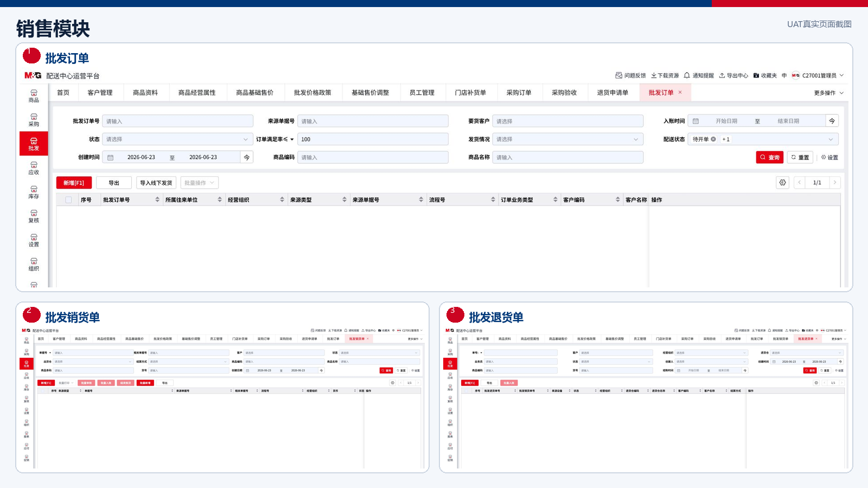Open 复核 module in 批发订单 sidebar
This screenshot has height=488, width=868.
(x=34, y=216)
